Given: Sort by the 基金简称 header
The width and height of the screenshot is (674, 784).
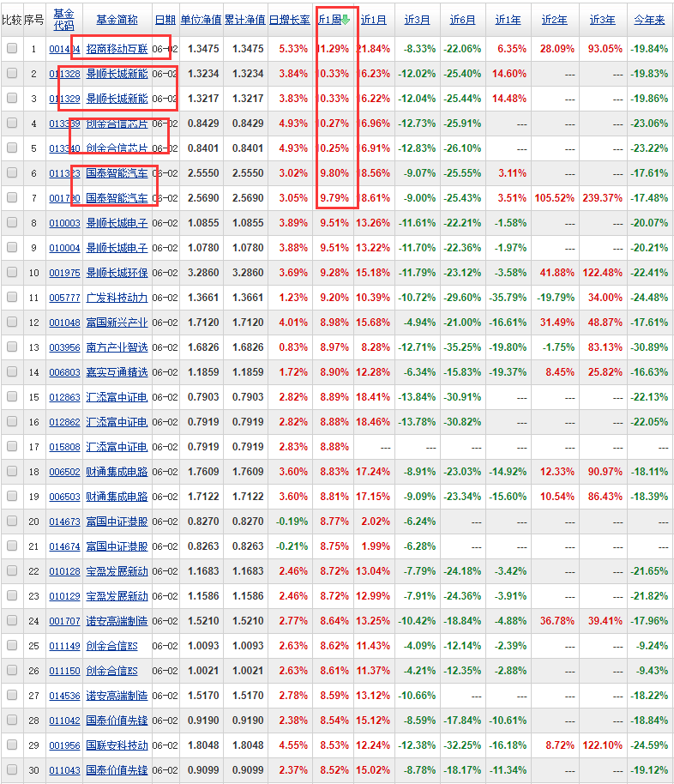Looking at the screenshot, I should tap(117, 20).
